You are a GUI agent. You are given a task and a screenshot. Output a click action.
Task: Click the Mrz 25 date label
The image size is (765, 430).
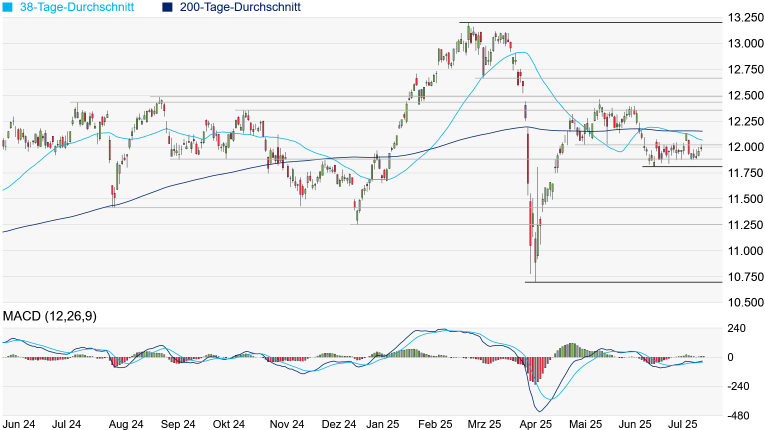484,424
